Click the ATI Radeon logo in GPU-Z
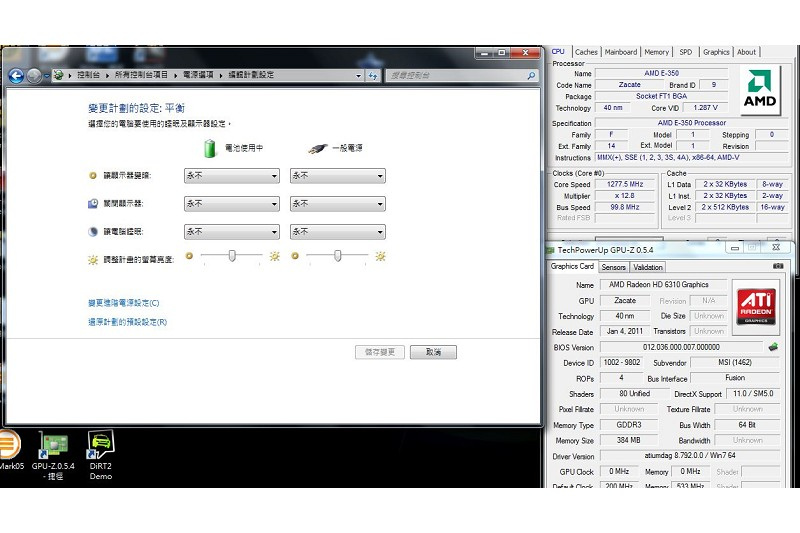The width and height of the screenshot is (800, 533). pyautogui.click(x=756, y=306)
